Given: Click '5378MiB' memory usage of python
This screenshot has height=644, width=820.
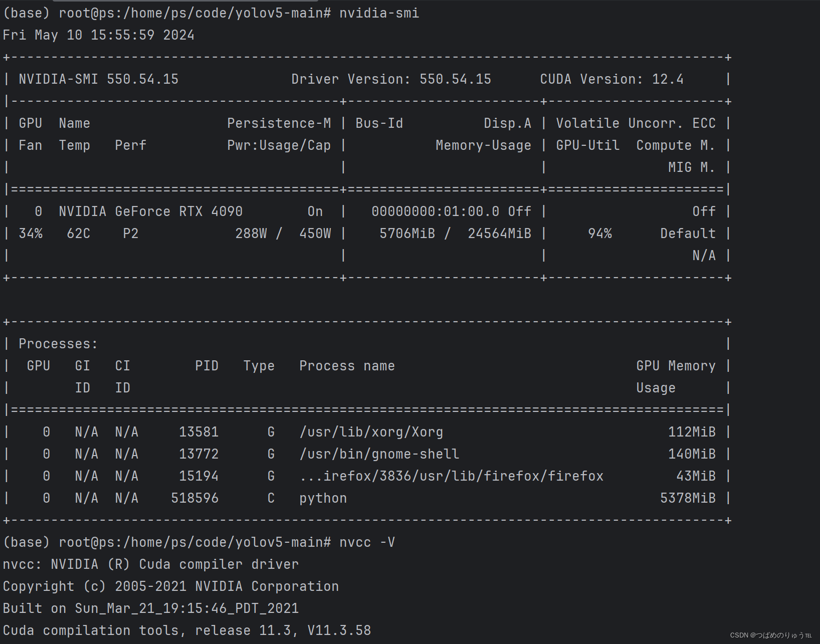Looking at the screenshot, I should 688,498.
